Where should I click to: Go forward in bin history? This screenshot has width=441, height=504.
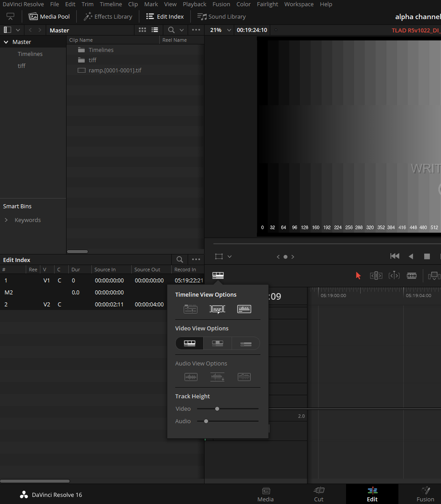40,30
